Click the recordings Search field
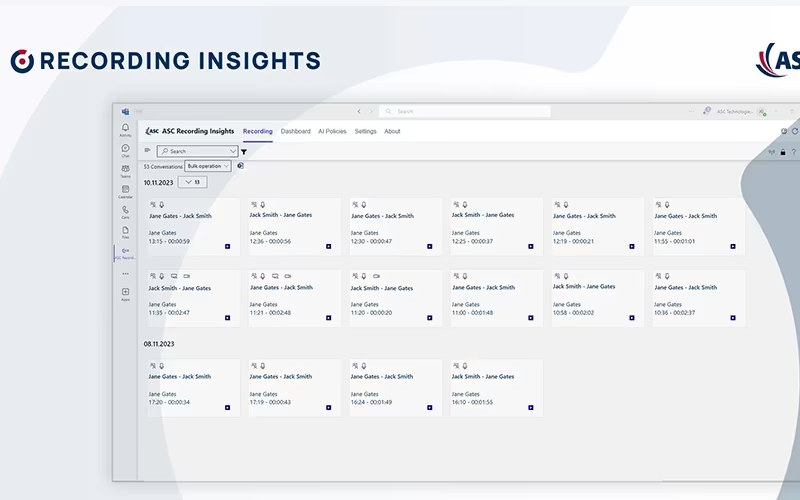 [197, 151]
